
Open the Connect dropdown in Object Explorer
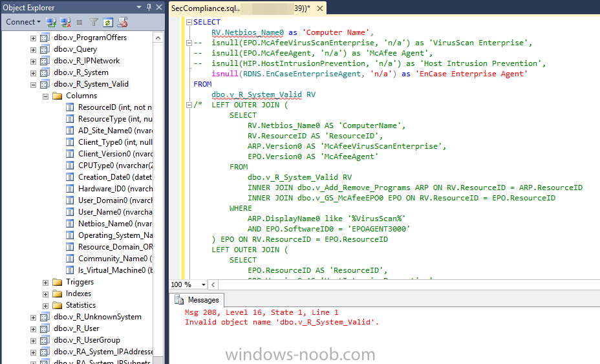pyautogui.click(x=23, y=22)
